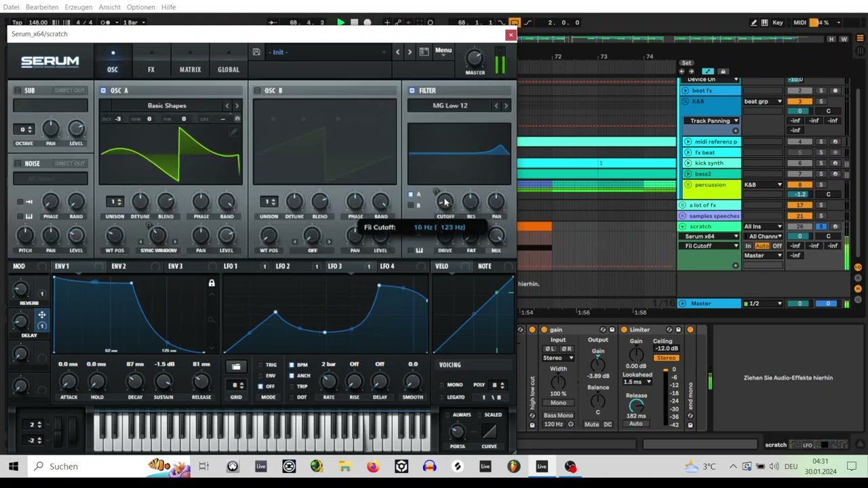Screen dimensions: 868x488
Task: Toggle the LFO BPM sync checkbox
Action: (x=292, y=365)
